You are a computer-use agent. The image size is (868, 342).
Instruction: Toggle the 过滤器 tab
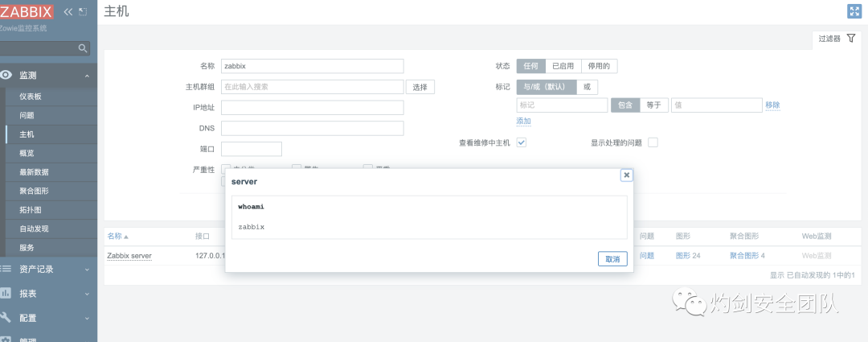[x=837, y=39]
